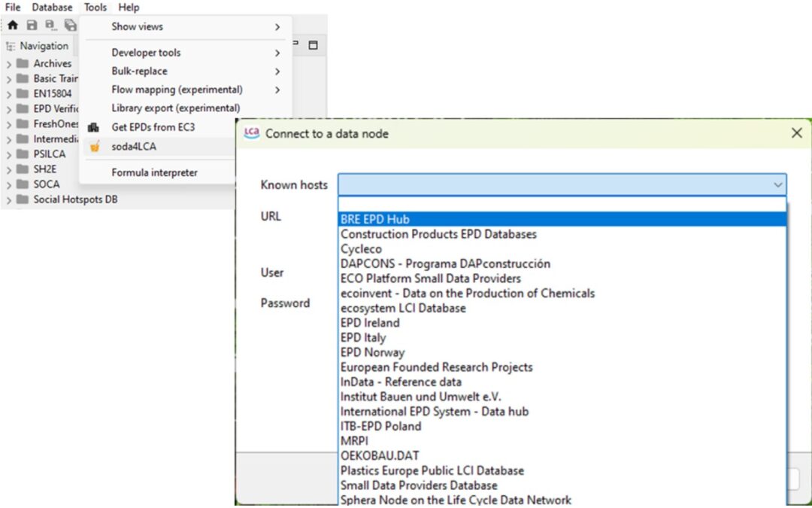Expand the Known hosts combo box arrow
812x508 pixels.
coord(777,184)
